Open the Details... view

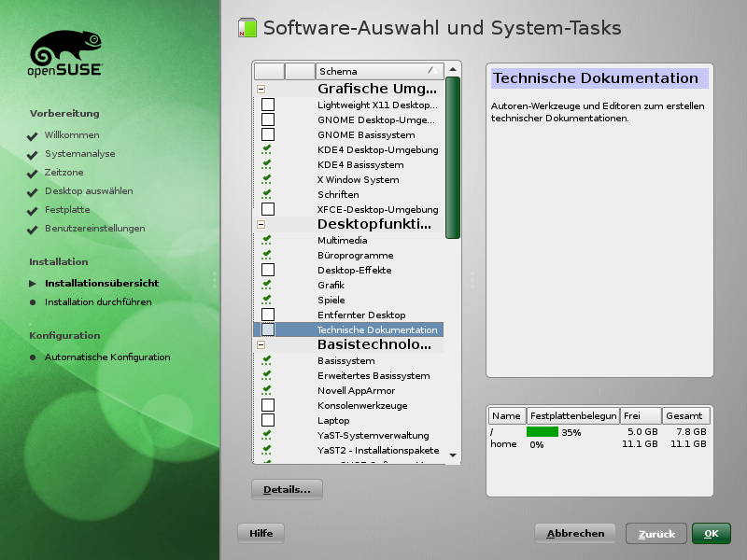tap(287, 489)
